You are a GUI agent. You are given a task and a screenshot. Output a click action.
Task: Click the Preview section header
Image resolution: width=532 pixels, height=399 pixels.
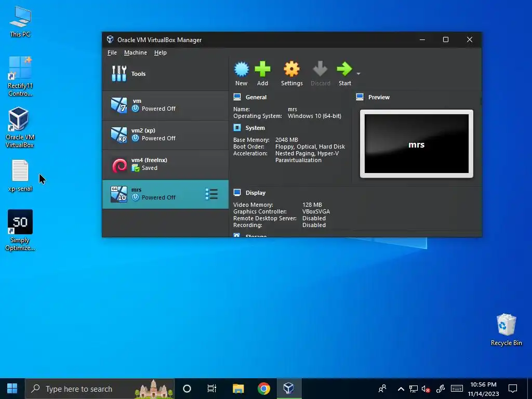click(x=379, y=97)
